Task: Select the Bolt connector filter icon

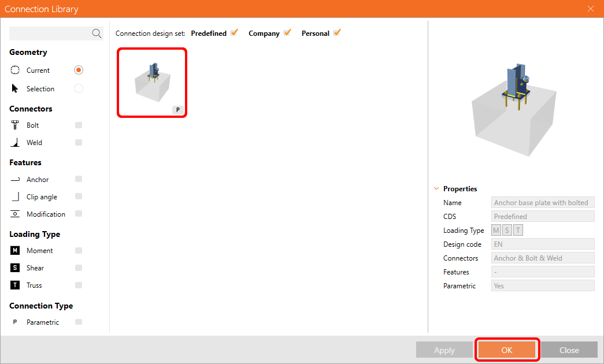Action: [14, 125]
